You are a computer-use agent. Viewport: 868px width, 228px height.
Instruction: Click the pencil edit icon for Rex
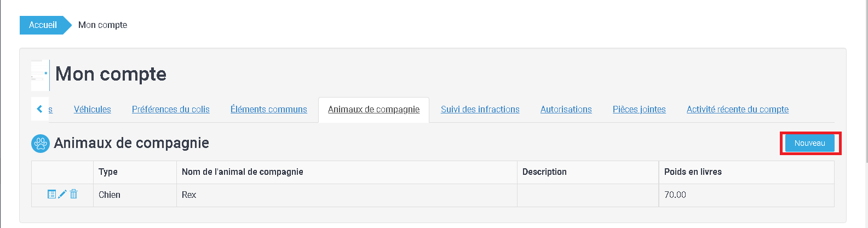pos(62,194)
